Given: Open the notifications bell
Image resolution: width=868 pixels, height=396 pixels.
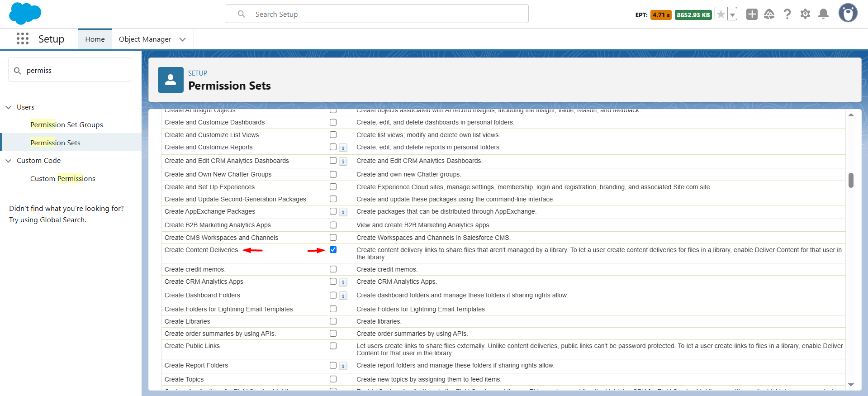Looking at the screenshot, I should tap(824, 14).
